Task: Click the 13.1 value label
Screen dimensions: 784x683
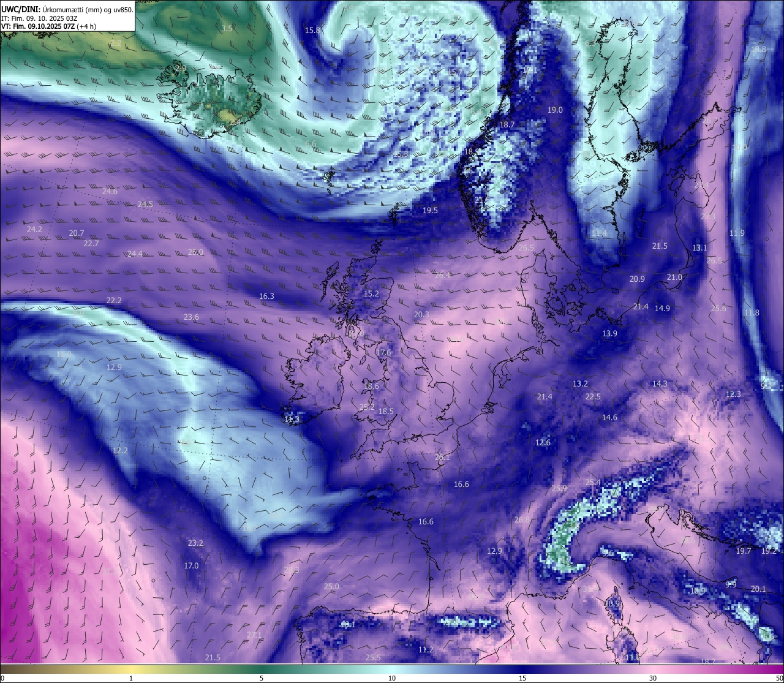Action: pos(699,248)
